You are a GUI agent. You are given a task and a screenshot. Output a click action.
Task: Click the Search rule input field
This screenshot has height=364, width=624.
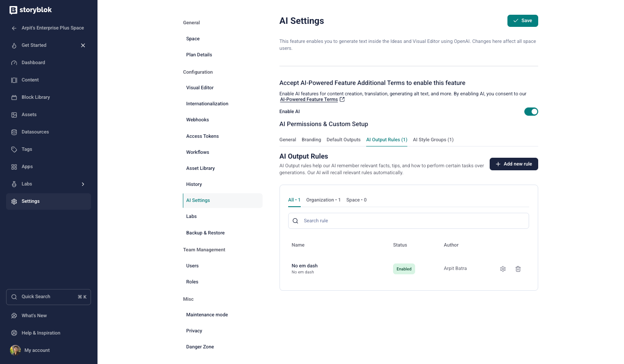click(409, 221)
